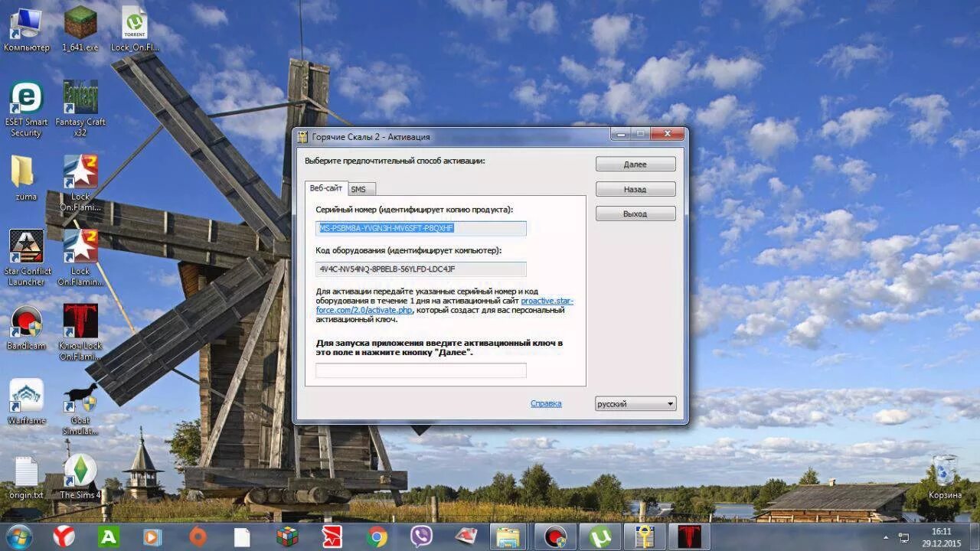Open Chrome from the taskbar

(377, 536)
